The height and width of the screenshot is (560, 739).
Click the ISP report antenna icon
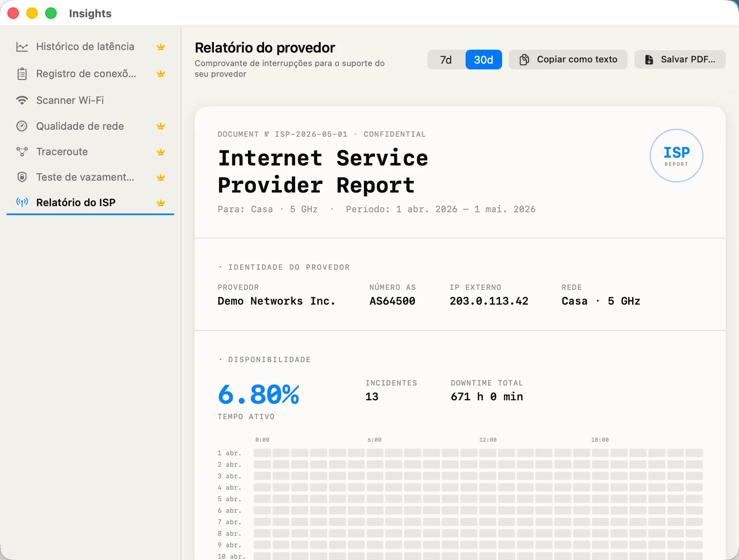tap(22, 202)
